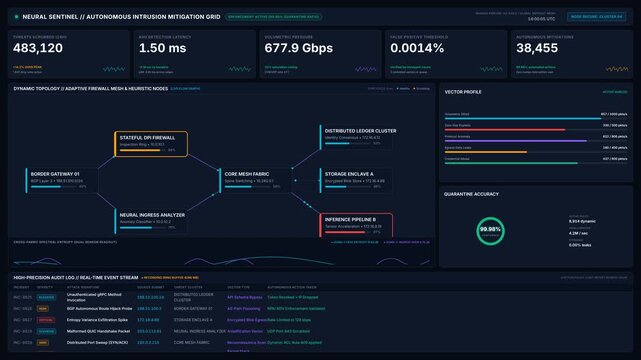
Task: Select the Neural Ingress Analyzer node
Action: [151, 221]
